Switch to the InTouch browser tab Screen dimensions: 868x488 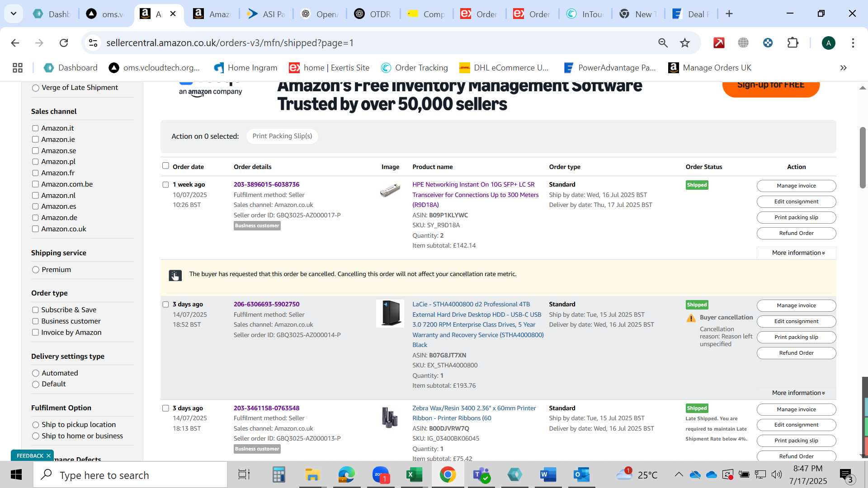click(585, 14)
